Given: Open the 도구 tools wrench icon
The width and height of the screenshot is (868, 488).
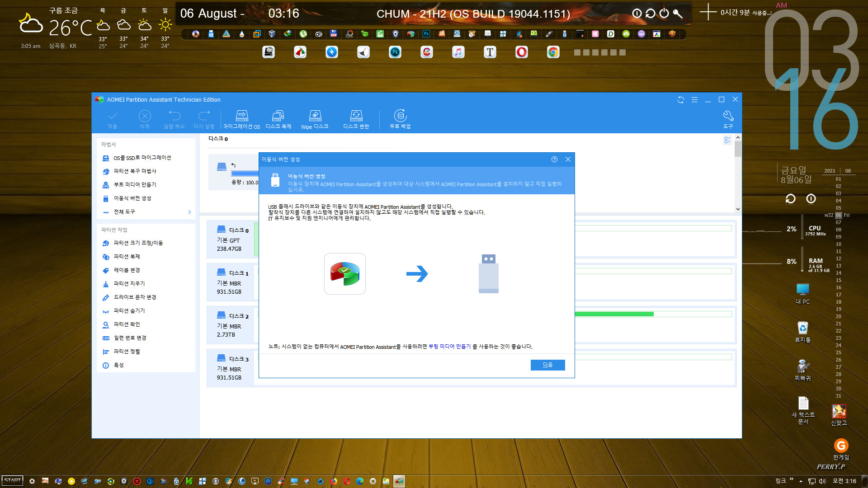Looking at the screenshot, I should click(x=728, y=119).
